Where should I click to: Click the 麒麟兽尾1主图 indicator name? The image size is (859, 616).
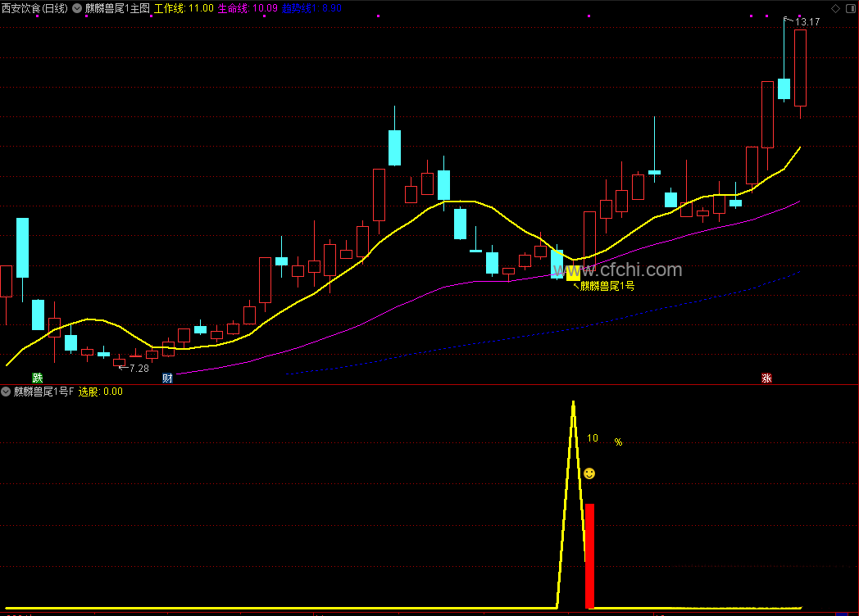pyautogui.click(x=117, y=8)
